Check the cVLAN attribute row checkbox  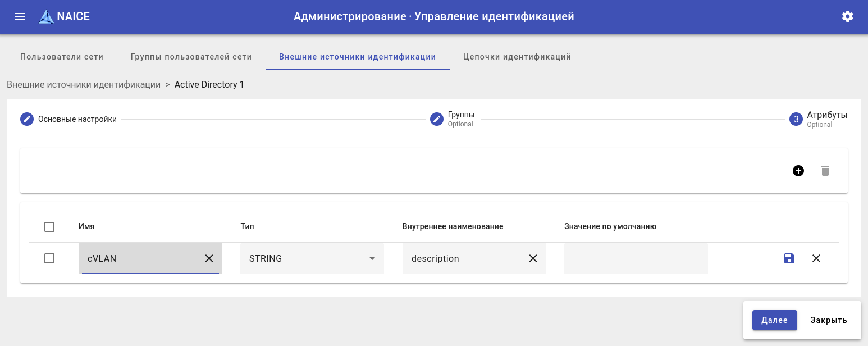tap(49, 258)
